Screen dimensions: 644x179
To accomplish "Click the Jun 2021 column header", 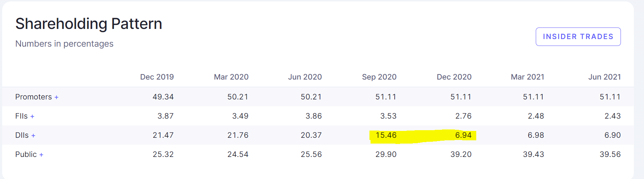I will coord(605,77).
